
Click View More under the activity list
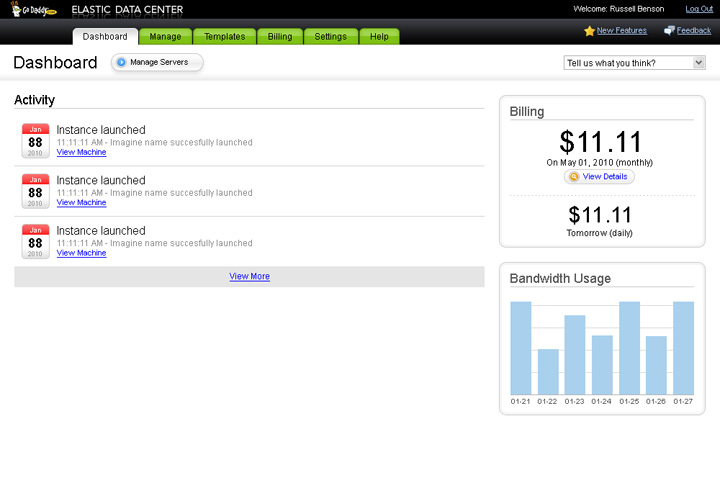click(x=249, y=276)
